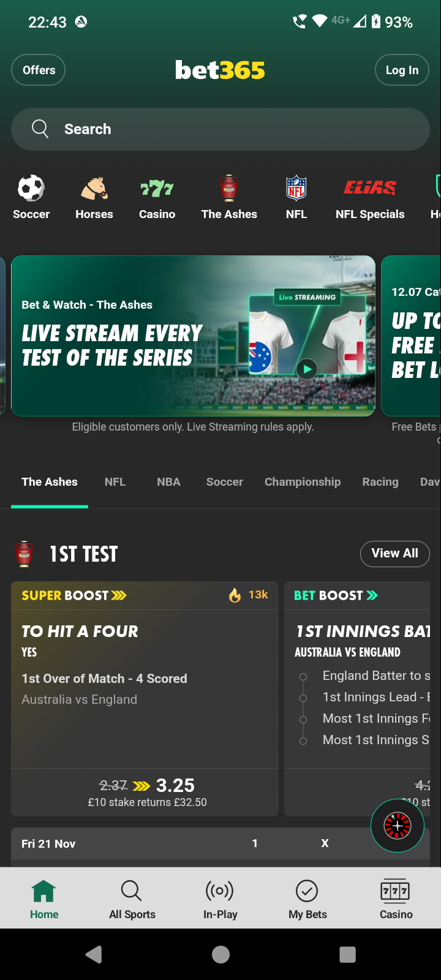441x980 pixels.
Task: Switch to the Championship tab
Action: pyautogui.click(x=303, y=482)
